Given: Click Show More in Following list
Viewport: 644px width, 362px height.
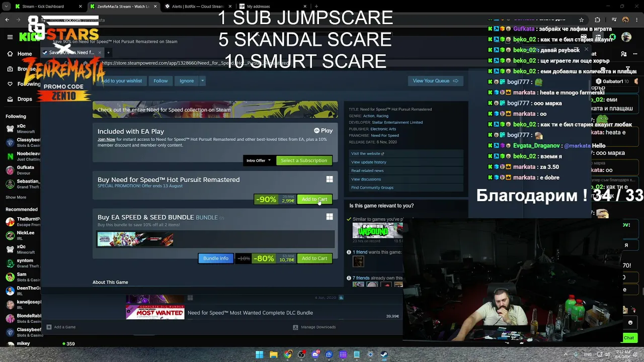Looking at the screenshot, I should point(16,198).
